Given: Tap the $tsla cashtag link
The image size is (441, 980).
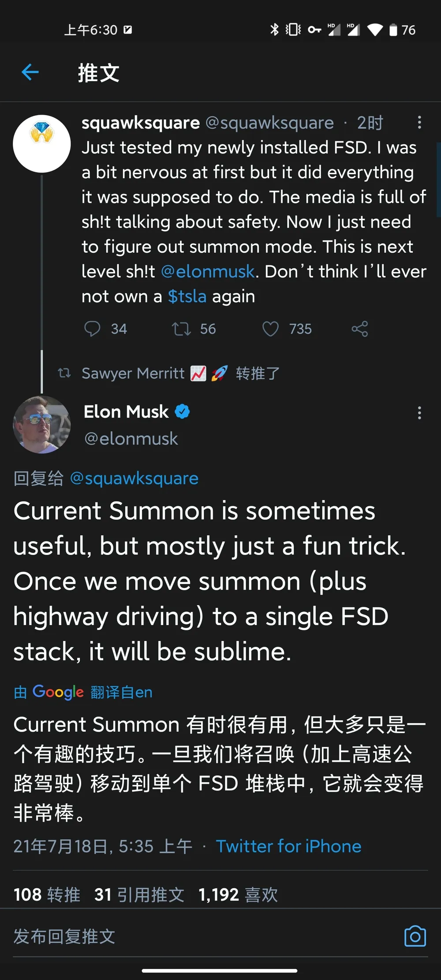Looking at the screenshot, I should [187, 297].
